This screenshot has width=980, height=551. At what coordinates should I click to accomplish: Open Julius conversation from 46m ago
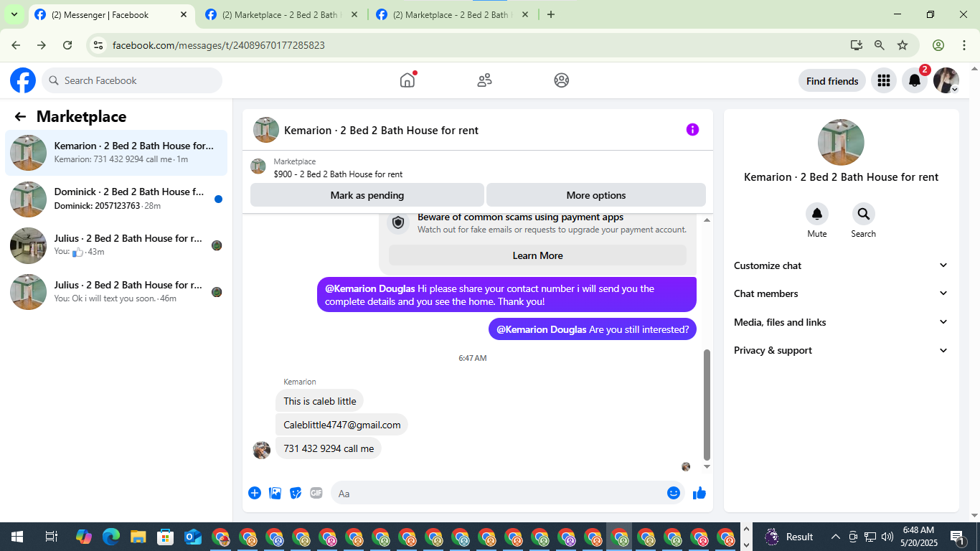click(x=116, y=292)
